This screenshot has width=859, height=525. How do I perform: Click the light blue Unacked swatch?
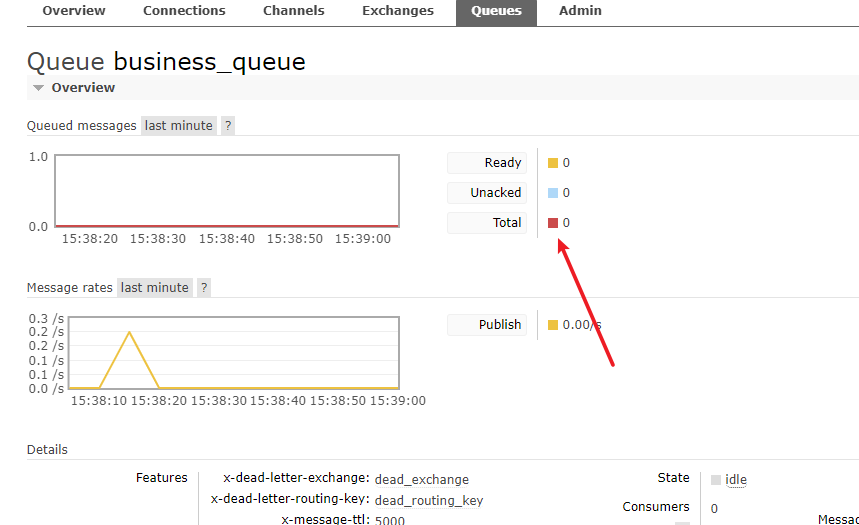click(x=553, y=193)
